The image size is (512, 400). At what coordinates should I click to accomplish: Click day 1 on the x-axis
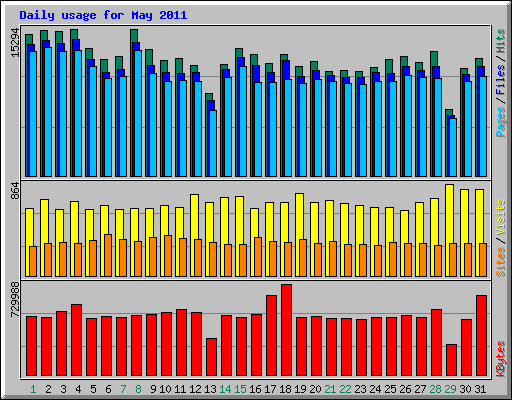pos(33,389)
